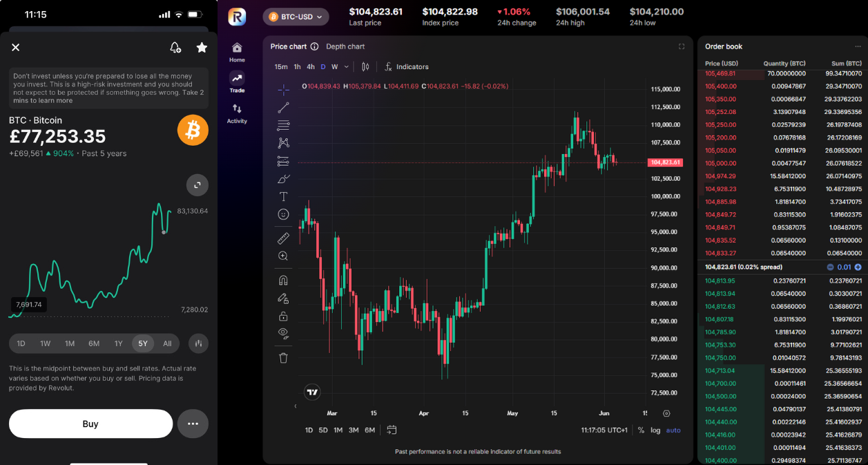The width and height of the screenshot is (868, 465).
Task: Show price chart info icon
Action: point(314,46)
